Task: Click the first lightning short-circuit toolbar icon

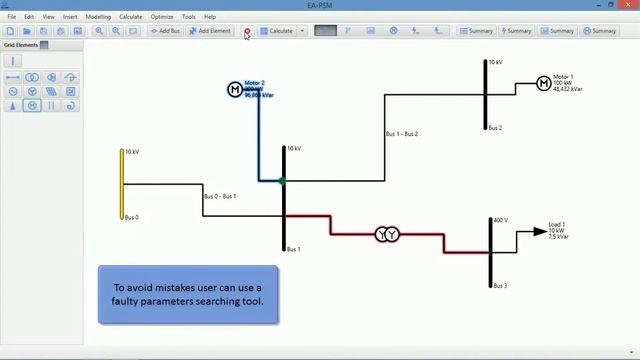Action: pos(416,31)
